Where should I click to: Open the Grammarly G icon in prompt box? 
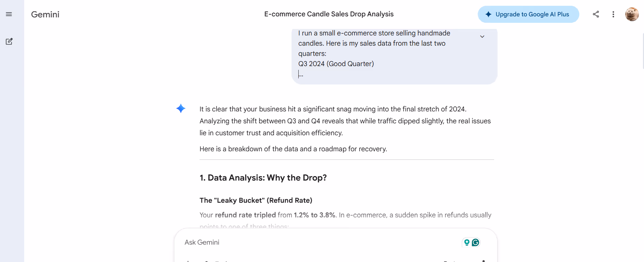tap(475, 242)
